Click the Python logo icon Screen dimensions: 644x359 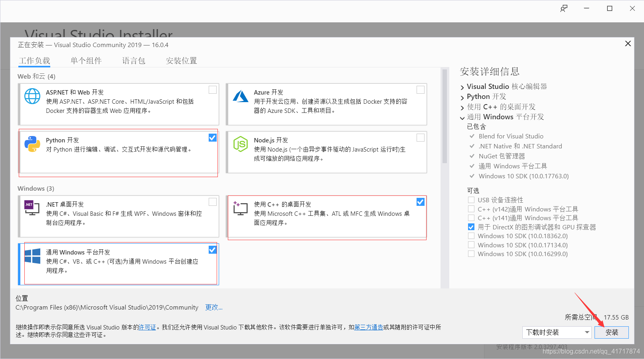click(x=32, y=144)
